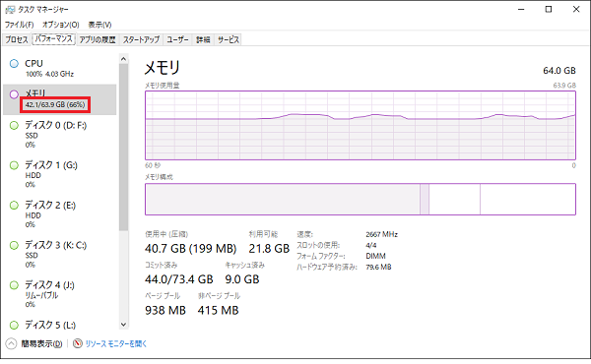Click the ディスク 2 (E:) green circle icon

click(x=14, y=206)
